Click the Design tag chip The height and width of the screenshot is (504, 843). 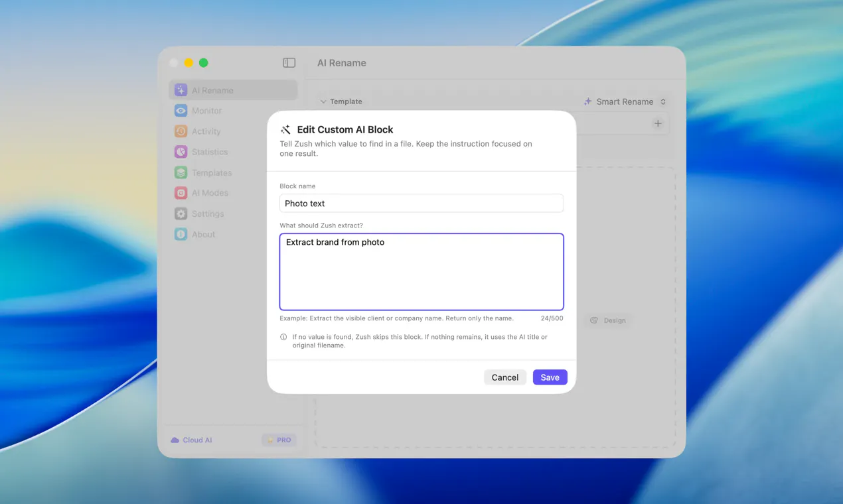click(608, 320)
